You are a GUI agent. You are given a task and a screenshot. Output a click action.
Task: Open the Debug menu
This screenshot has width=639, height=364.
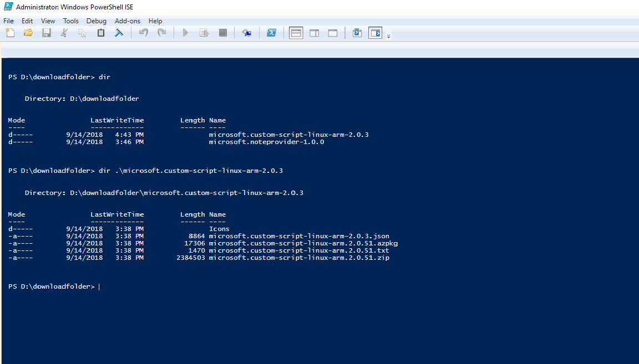click(96, 20)
